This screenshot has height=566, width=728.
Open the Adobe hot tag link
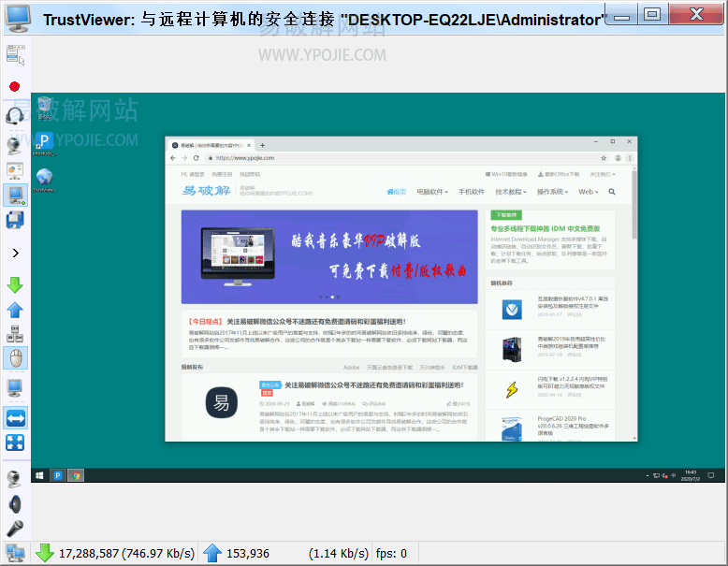[352, 368]
